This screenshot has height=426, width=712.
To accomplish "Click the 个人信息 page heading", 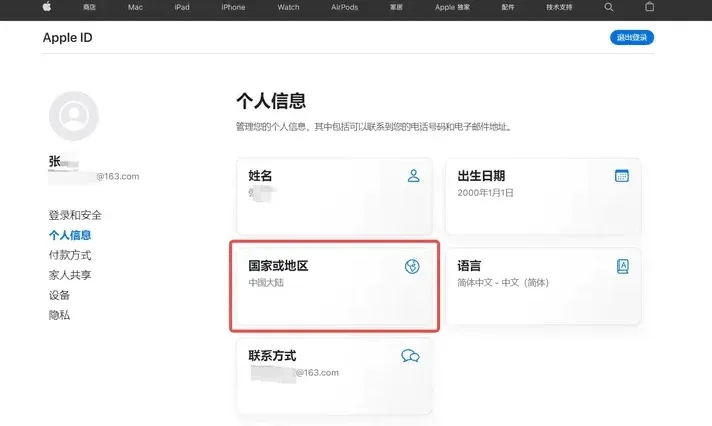I will [271, 101].
